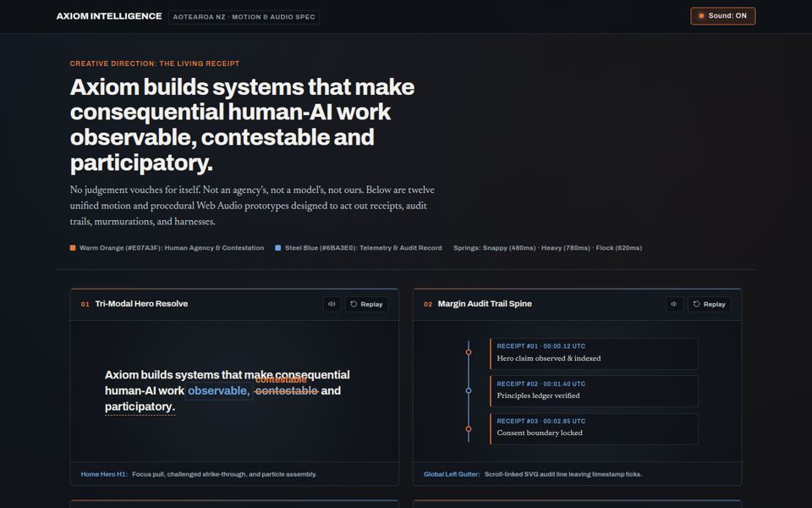Click the underlined 'participatory.' word in demo
Screen dimensions: 812x508
[140, 407]
